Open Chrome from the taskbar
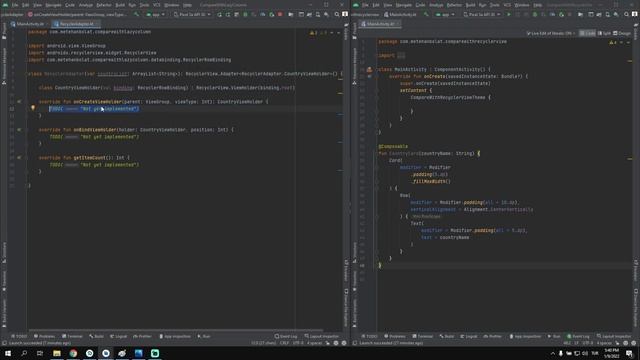This screenshot has width=640, height=360. (73, 353)
